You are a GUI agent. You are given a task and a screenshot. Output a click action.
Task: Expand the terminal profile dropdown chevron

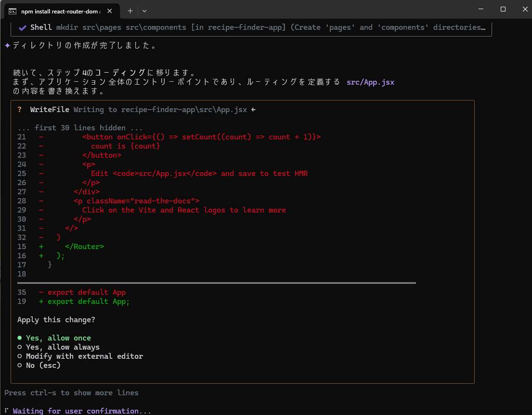click(x=144, y=11)
